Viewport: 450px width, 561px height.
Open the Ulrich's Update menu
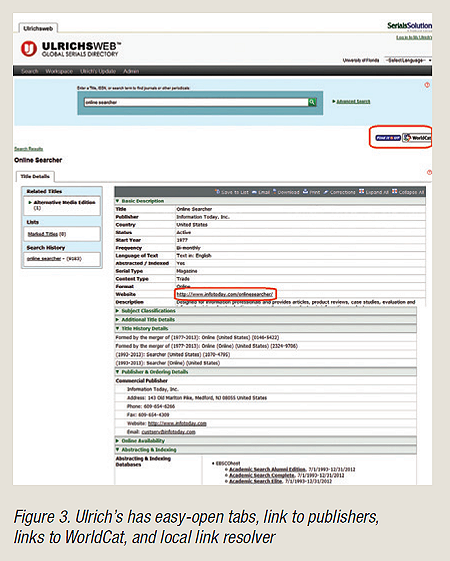(x=98, y=71)
